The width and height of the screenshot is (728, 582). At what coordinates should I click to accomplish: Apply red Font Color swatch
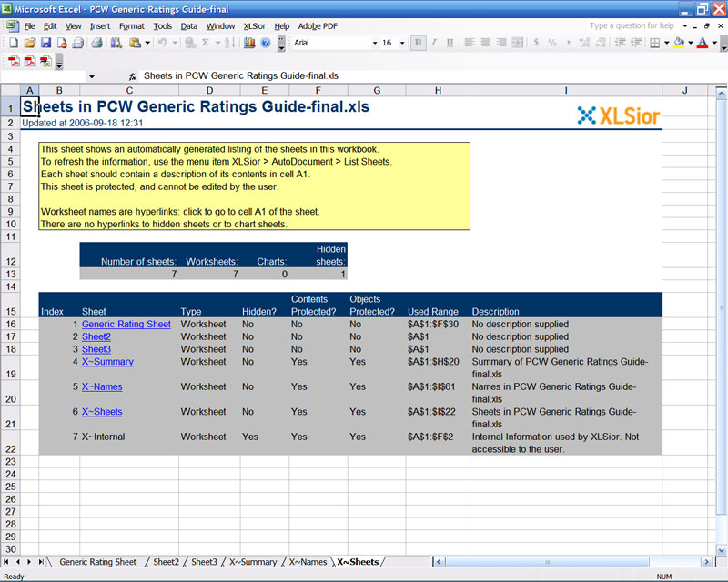click(x=701, y=44)
